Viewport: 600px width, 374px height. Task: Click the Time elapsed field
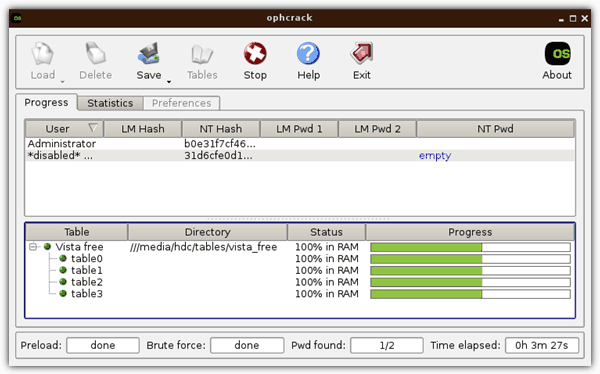point(542,345)
